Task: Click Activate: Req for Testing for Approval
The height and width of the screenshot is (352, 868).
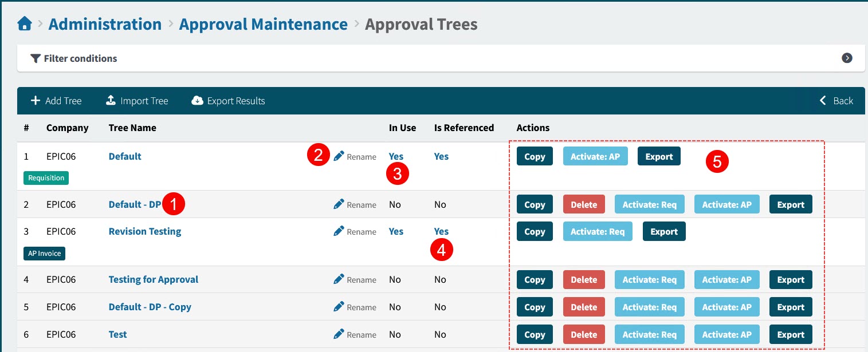Action: 650,279
